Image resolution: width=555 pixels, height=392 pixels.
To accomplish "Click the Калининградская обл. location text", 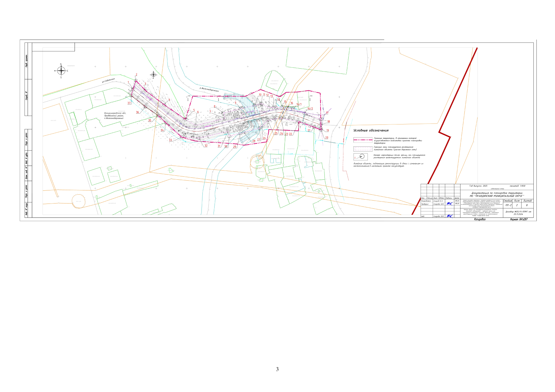I will coord(115,115).
